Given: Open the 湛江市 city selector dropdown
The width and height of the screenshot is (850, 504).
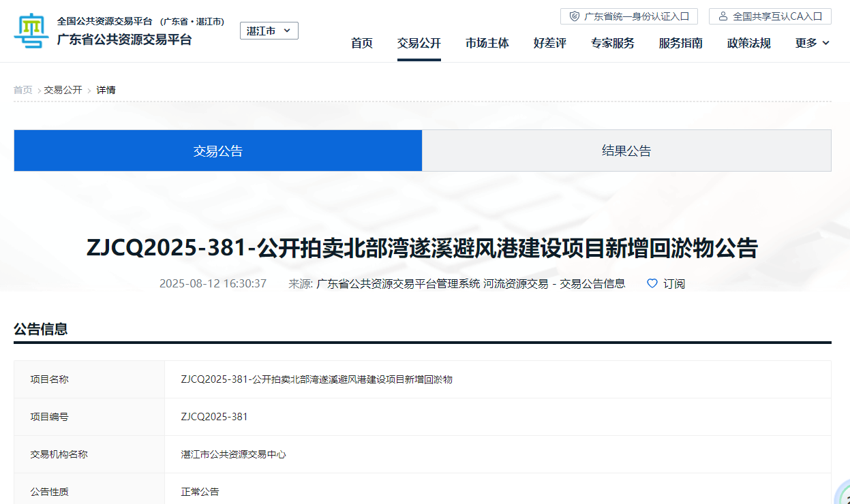Looking at the screenshot, I should click(269, 31).
